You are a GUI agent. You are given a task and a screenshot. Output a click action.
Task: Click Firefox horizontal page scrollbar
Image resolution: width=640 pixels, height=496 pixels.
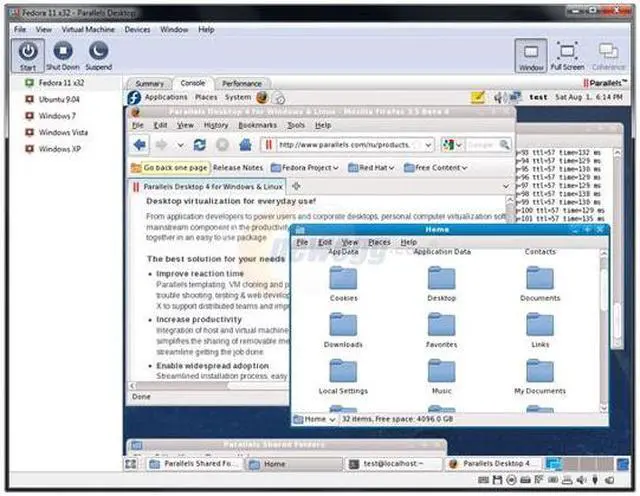pyautogui.click(x=209, y=385)
